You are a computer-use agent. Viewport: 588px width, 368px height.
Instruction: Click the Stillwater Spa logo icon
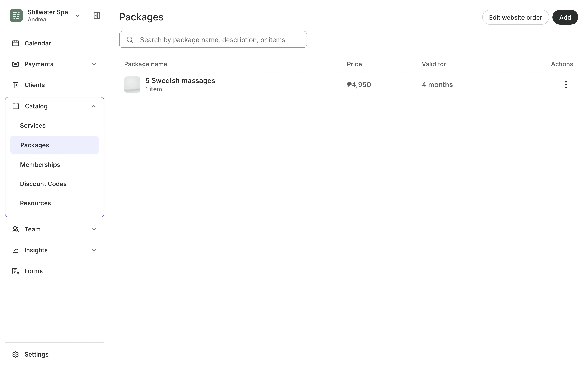(x=16, y=16)
